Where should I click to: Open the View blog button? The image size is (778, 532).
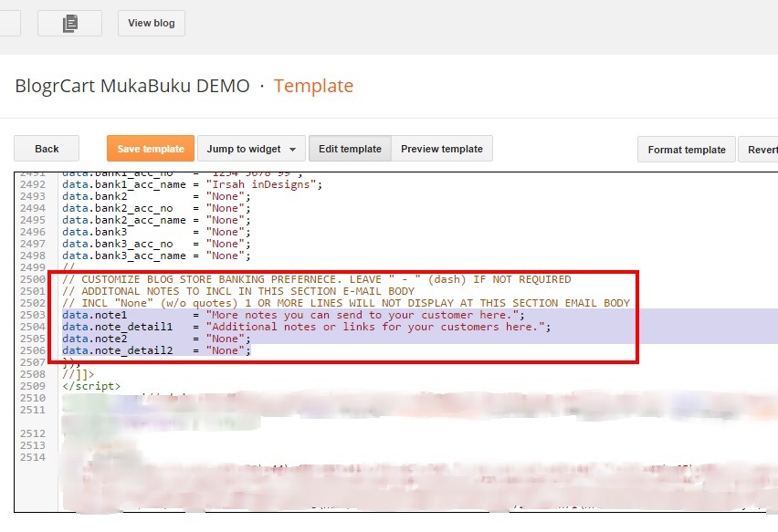click(152, 24)
